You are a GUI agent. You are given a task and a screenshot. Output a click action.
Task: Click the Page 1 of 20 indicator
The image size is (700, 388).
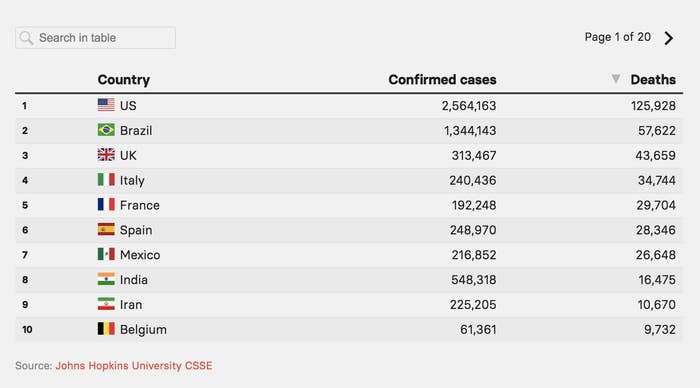point(617,37)
